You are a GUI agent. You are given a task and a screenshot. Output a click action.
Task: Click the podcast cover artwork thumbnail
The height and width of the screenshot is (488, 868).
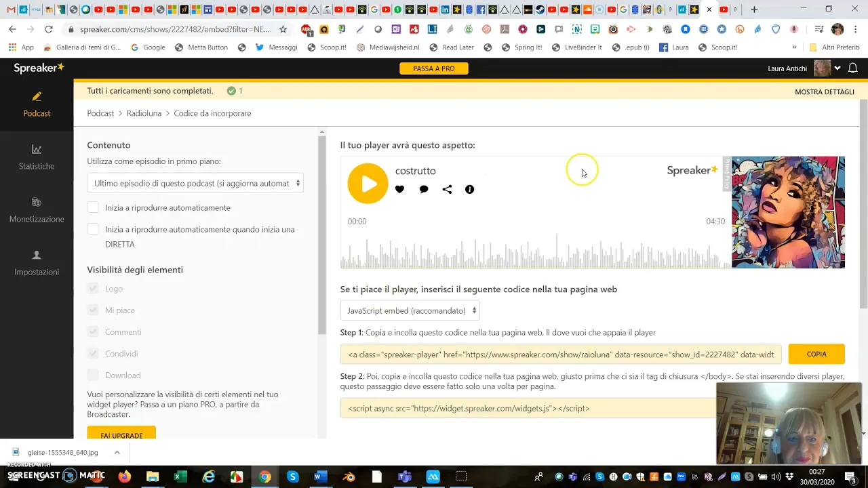tap(788, 212)
